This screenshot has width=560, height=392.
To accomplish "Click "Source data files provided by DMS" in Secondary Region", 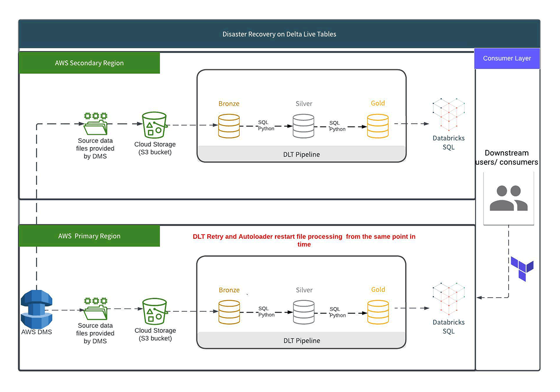I will pyautogui.click(x=96, y=148).
